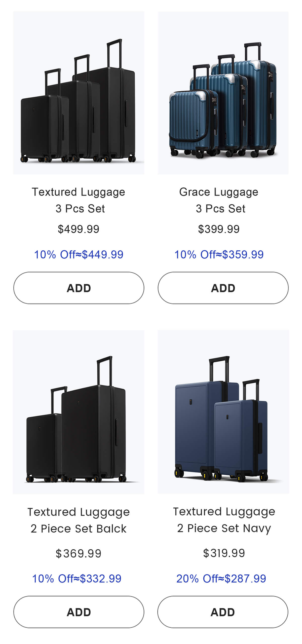
Task: Click the $319.99 price
Action: click(224, 553)
